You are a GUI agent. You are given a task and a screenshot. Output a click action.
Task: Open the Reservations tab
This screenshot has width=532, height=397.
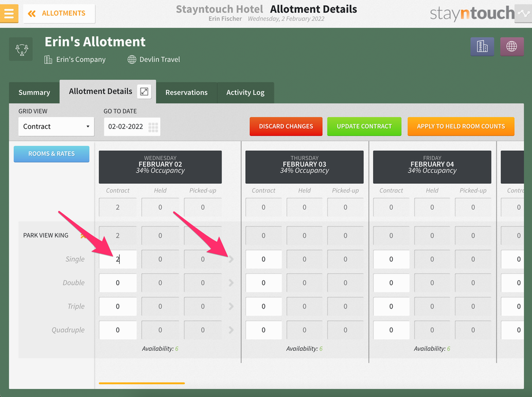tap(186, 92)
